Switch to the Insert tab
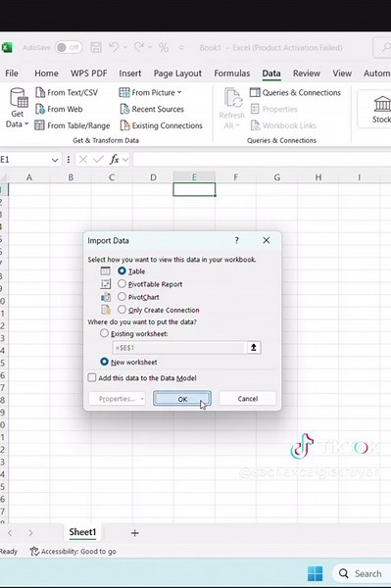391x588 pixels. (130, 73)
